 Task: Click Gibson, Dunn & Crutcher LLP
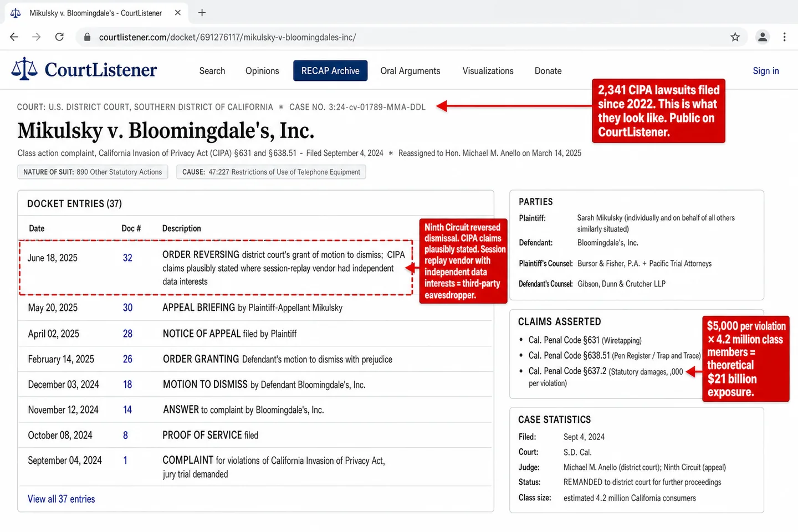click(x=622, y=284)
